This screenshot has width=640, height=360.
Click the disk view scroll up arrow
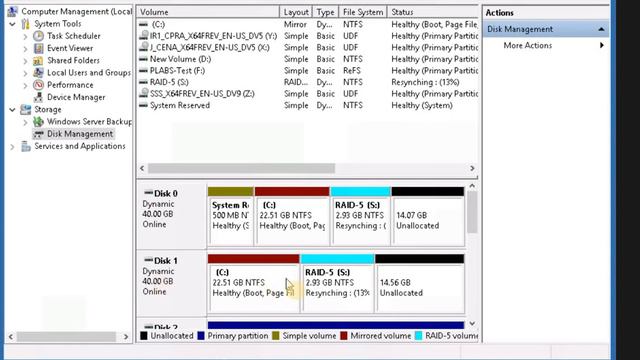click(472, 186)
